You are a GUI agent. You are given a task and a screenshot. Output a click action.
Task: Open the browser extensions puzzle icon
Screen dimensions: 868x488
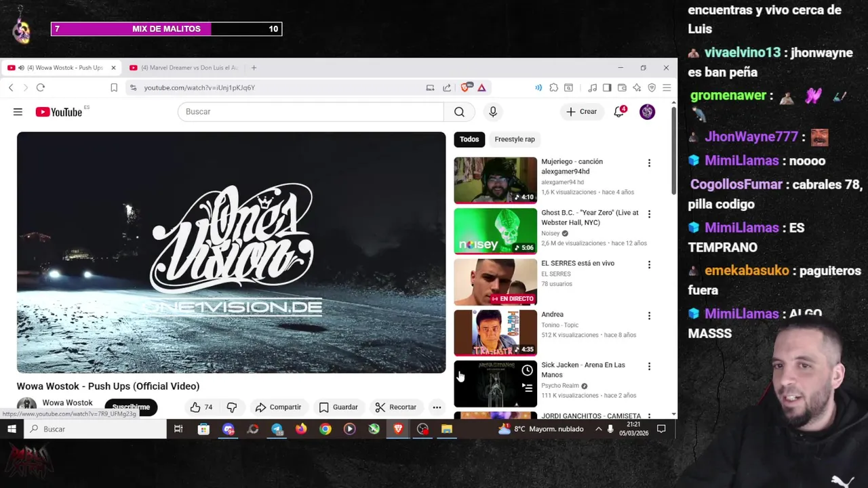[x=554, y=87]
